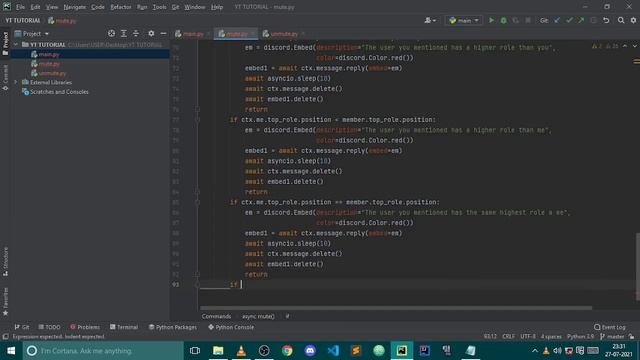
Task: Collapse the YT TUTORIAL root folder
Action: [x=16, y=44]
